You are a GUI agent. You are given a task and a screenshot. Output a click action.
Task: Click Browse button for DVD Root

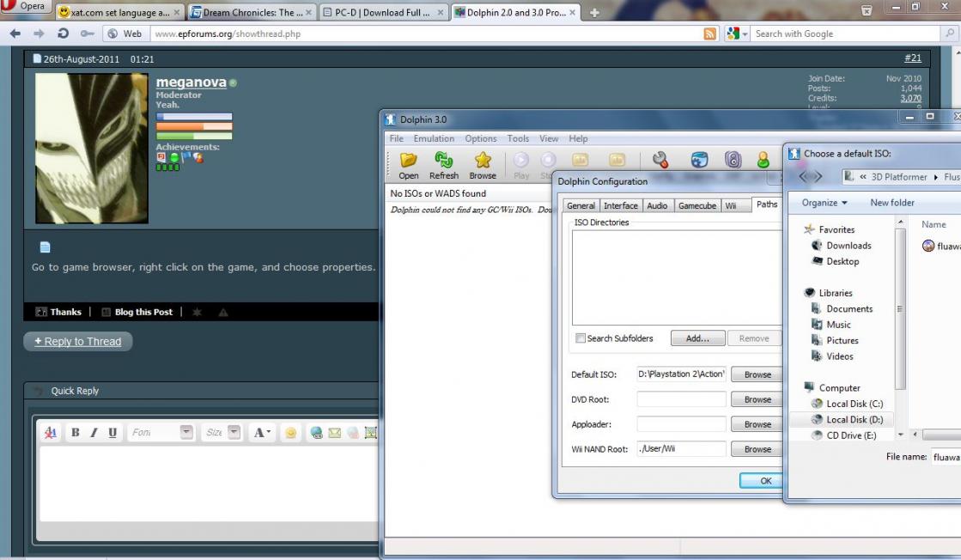point(757,399)
